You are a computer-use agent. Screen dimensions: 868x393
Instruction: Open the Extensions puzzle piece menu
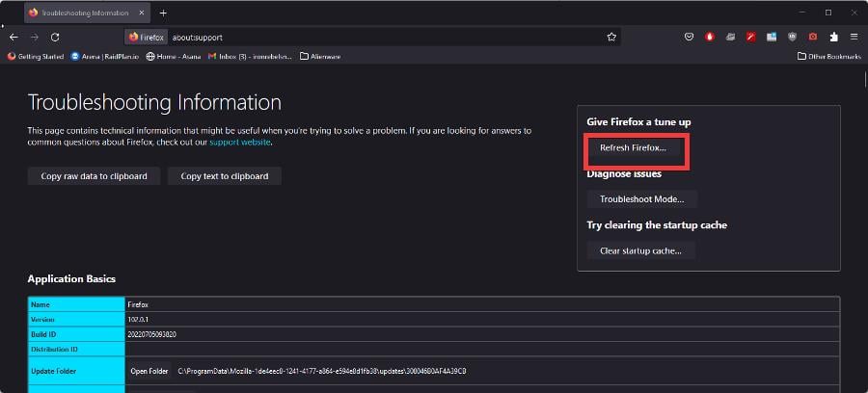(x=833, y=37)
